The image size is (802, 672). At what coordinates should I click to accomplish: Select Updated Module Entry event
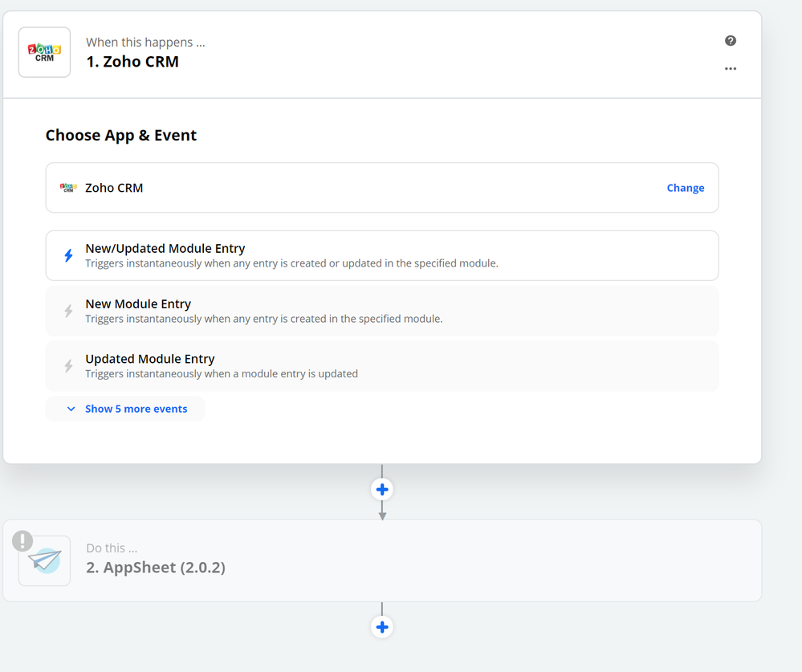382,366
